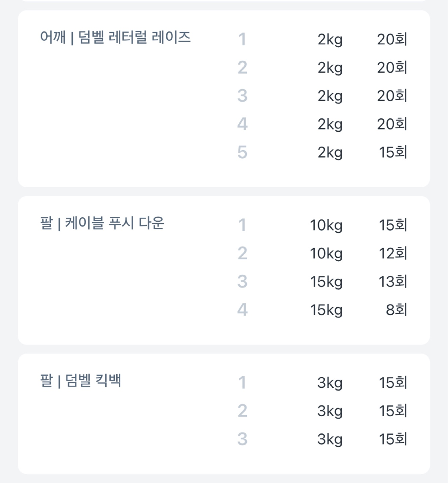Select set number 3 of 케이블 푸시 다운
The image size is (448, 483).
tap(242, 282)
